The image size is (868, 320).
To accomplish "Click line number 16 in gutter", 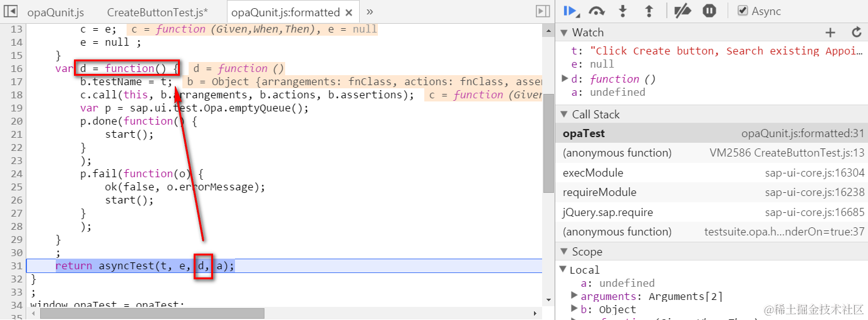I will click(x=16, y=68).
